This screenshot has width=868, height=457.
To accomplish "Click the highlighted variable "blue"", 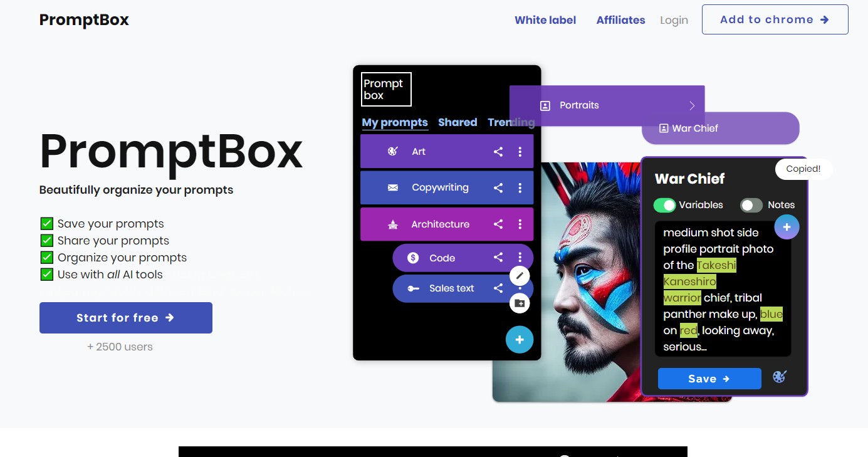I will coord(771,314).
